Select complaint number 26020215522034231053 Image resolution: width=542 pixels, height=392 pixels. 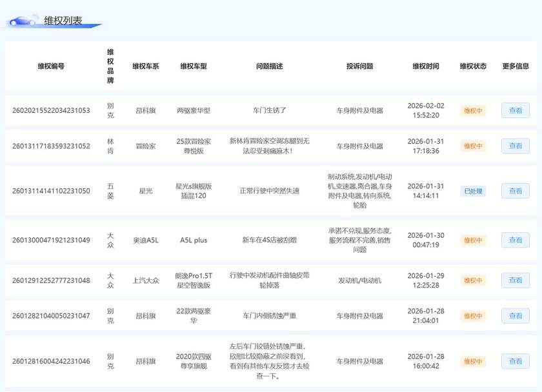pos(51,110)
